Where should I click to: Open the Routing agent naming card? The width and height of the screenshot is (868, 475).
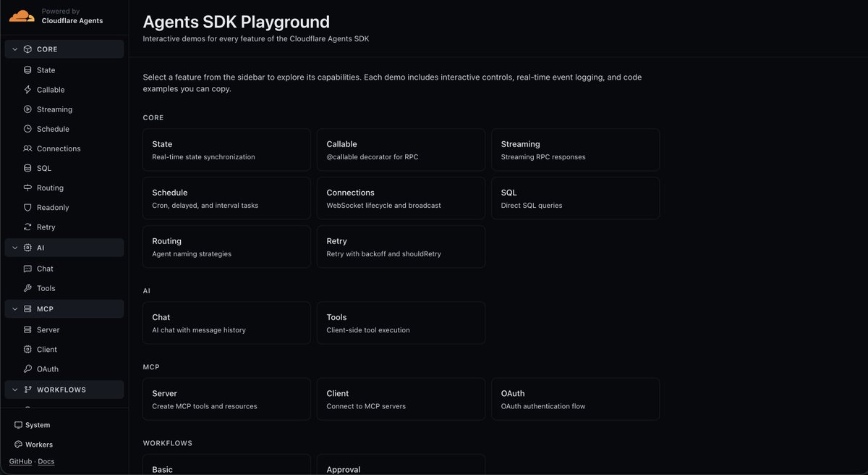coord(226,247)
